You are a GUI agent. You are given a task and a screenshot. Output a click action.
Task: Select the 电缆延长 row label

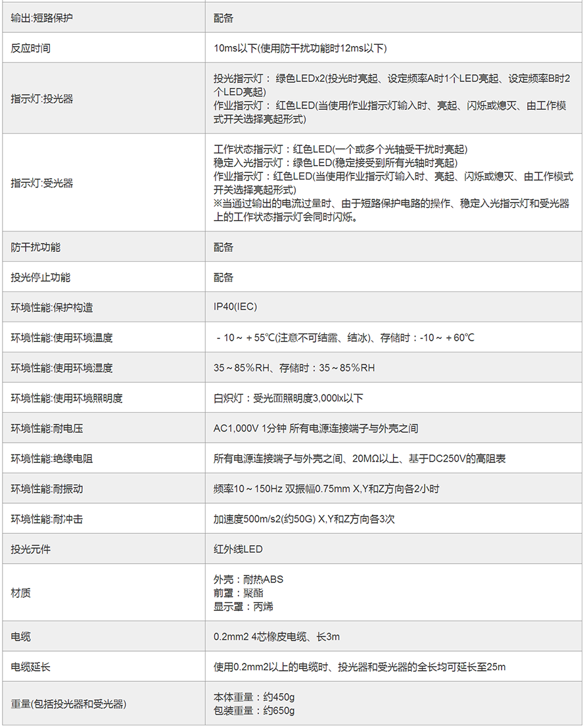click(x=31, y=667)
